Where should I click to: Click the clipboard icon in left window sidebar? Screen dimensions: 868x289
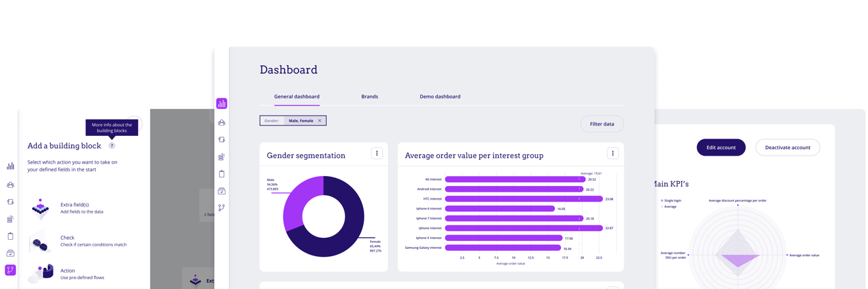(11, 236)
